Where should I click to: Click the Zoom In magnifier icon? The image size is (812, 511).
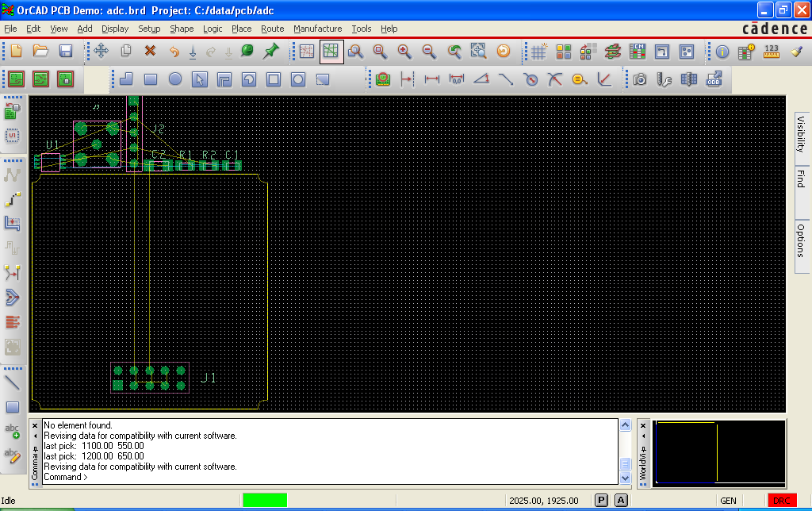pos(404,52)
